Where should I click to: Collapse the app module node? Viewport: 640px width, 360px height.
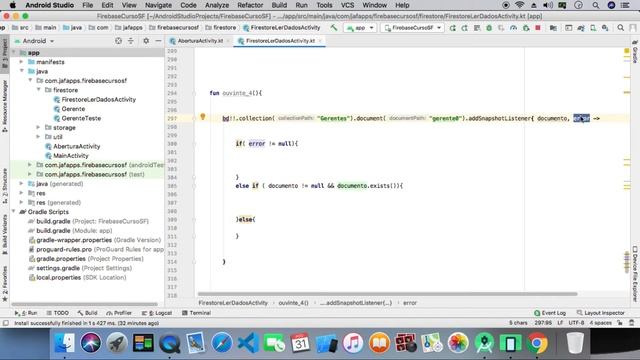click(x=14, y=53)
